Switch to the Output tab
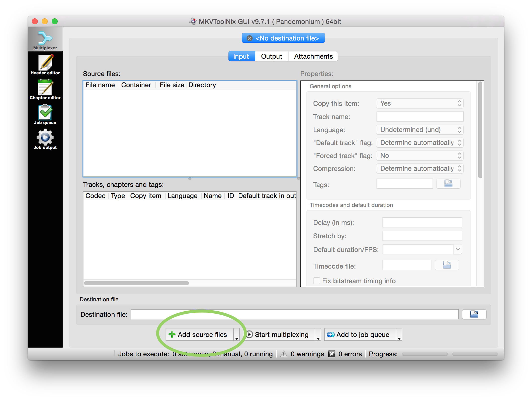 click(x=271, y=56)
